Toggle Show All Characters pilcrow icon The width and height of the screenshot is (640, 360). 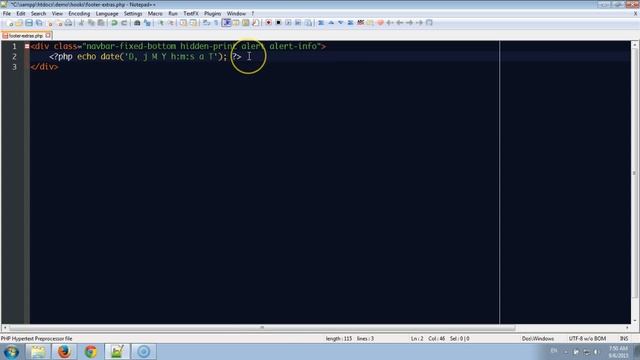coord(216,23)
